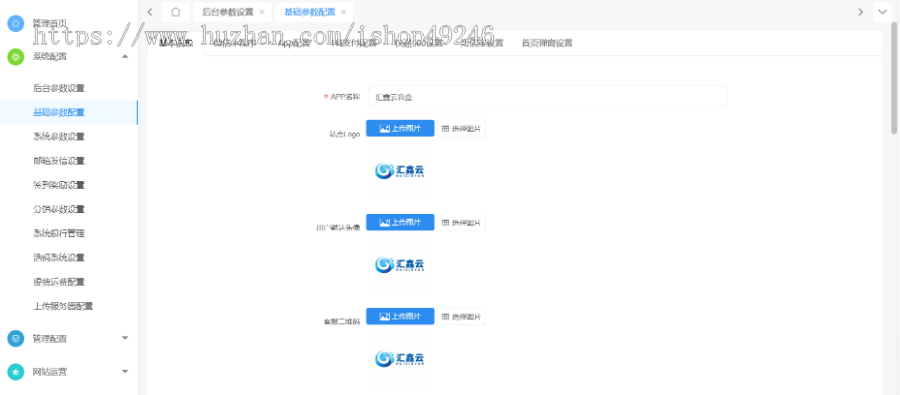Viewport: 900px width, 395px height.
Task: Click the 用户默认头像 preview thumbnail
Action: coord(399,265)
